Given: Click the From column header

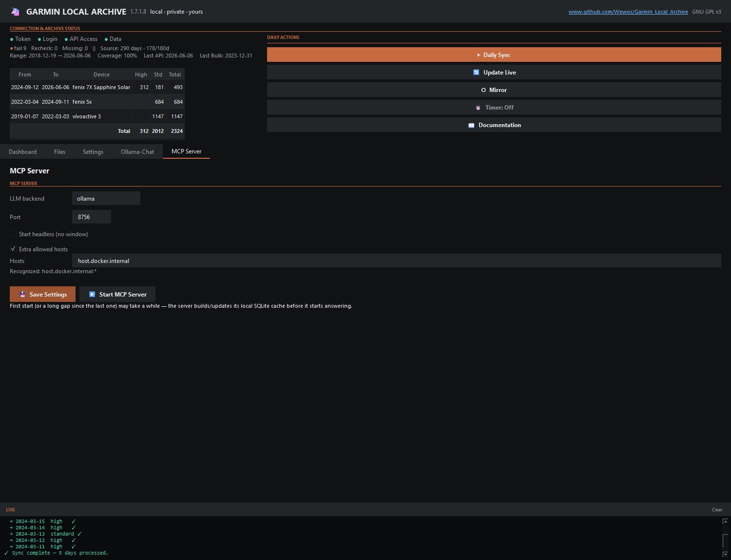Looking at the screenshot, I should click(25, 75).
